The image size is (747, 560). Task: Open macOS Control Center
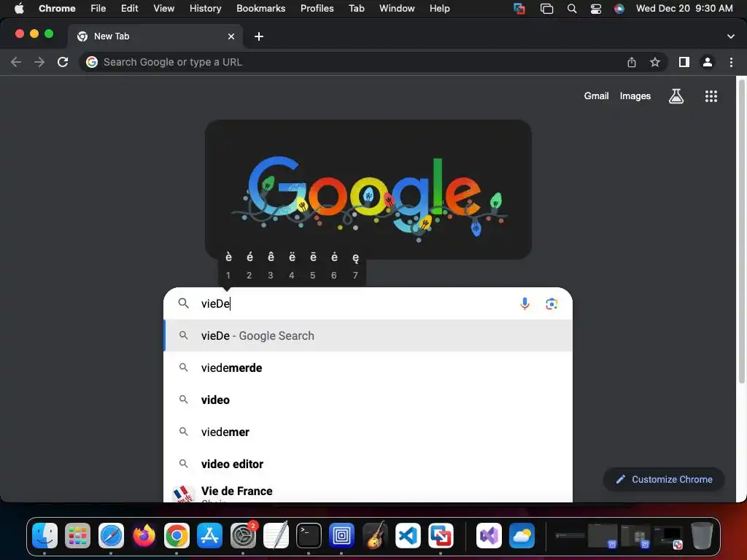[x=595, y=9]
